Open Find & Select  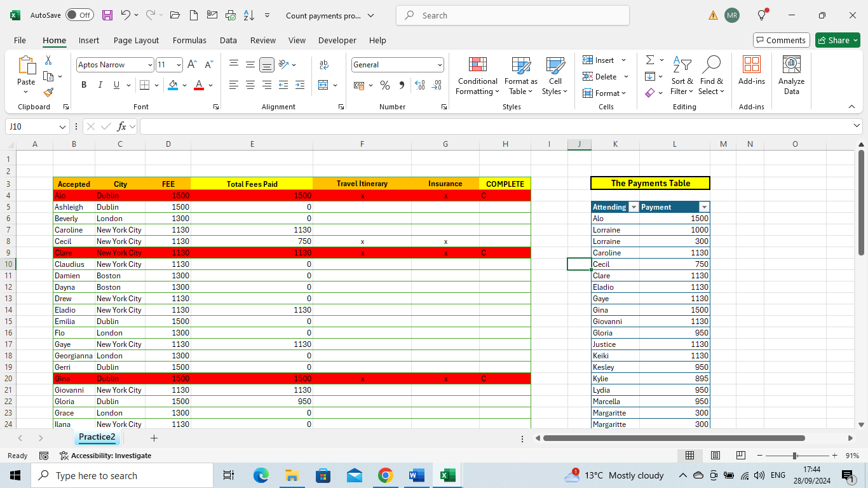(x=712, y=76)
